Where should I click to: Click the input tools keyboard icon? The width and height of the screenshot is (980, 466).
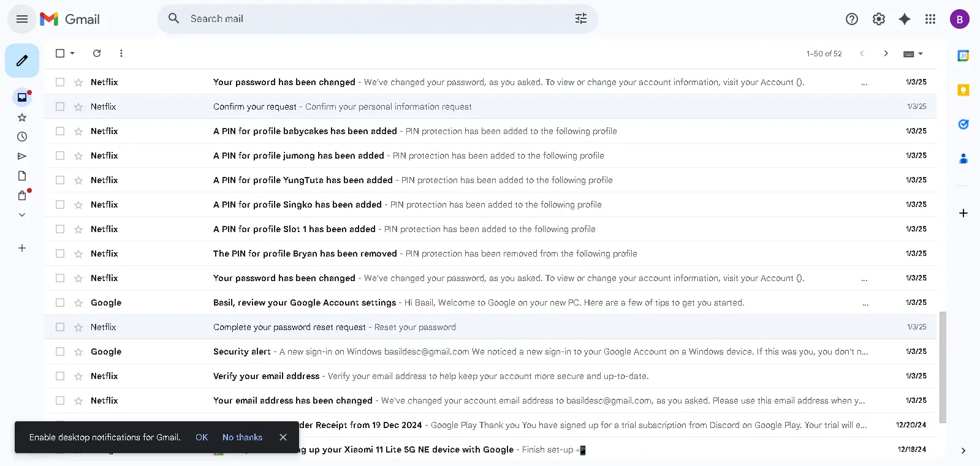(x=909, y=54)
